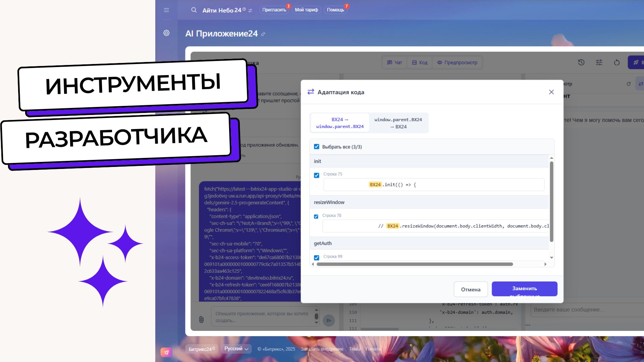644x362 pixels.
Task: Open the Русский language dropdown
Action: click(236, 349)
